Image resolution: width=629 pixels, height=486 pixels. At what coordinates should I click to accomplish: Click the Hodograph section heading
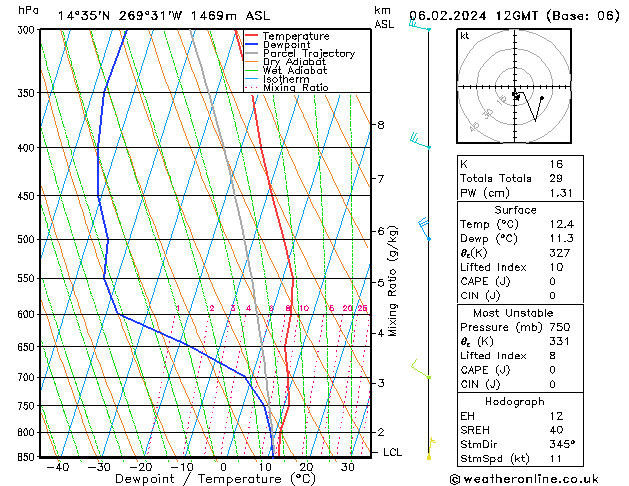tap(515, 401)
